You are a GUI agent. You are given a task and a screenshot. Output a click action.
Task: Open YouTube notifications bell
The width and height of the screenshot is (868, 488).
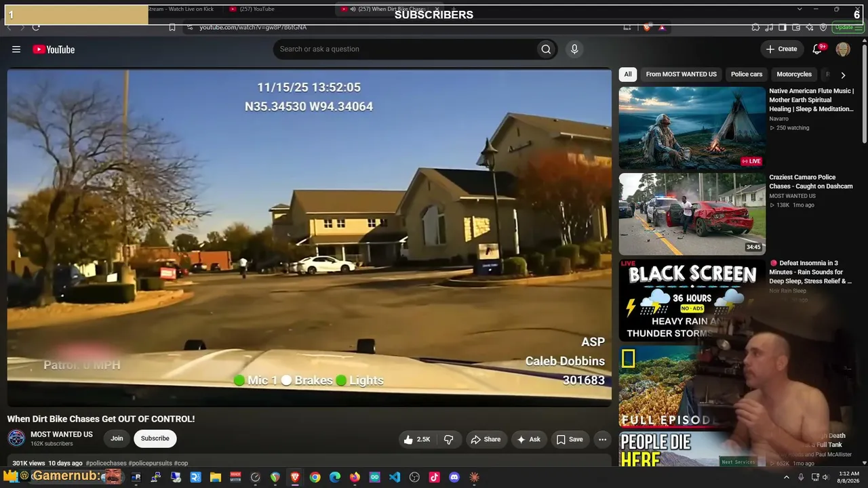tap(818, 49)
